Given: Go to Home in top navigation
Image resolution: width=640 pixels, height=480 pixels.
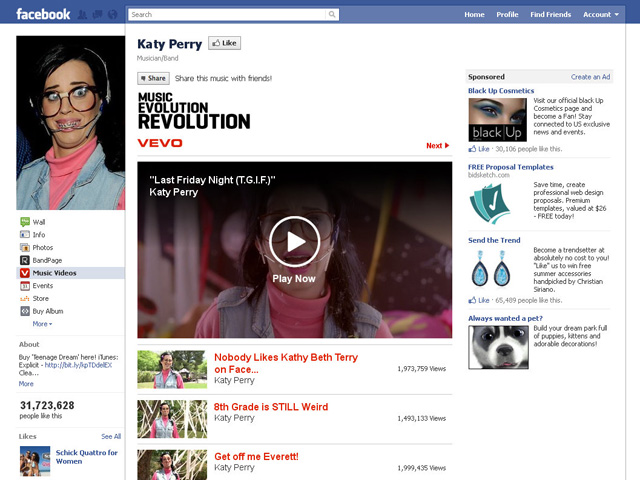Looking at the screenshot, I should coord(474,14).
